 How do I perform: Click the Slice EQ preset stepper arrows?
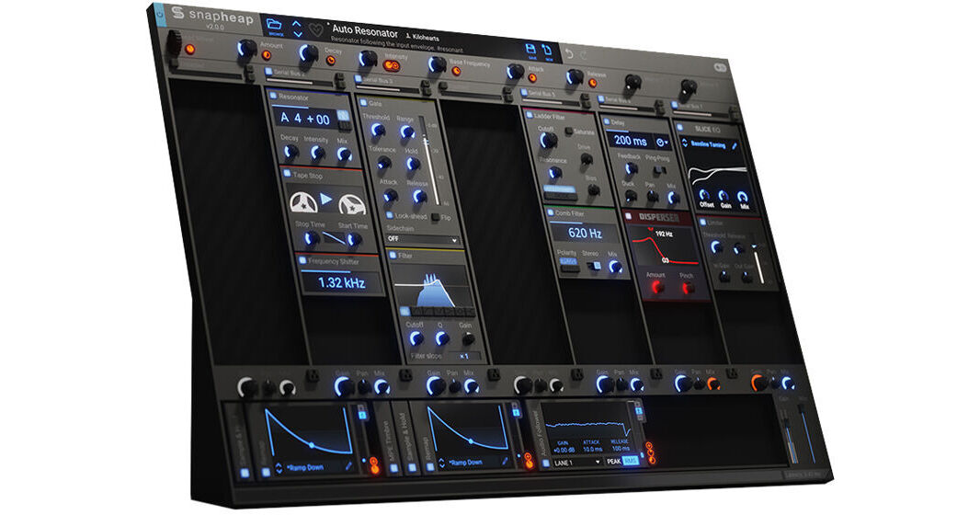684,143
